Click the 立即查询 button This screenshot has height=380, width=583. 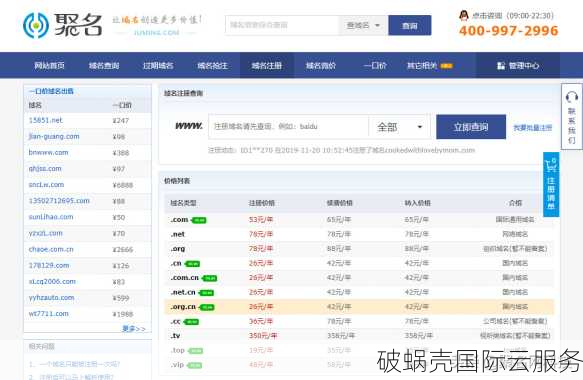471,127
